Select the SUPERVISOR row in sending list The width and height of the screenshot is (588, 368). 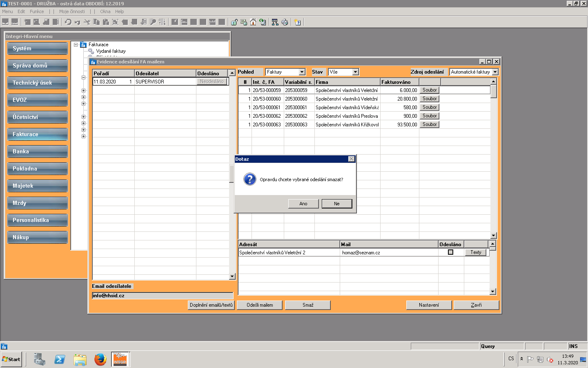[161, 82]
